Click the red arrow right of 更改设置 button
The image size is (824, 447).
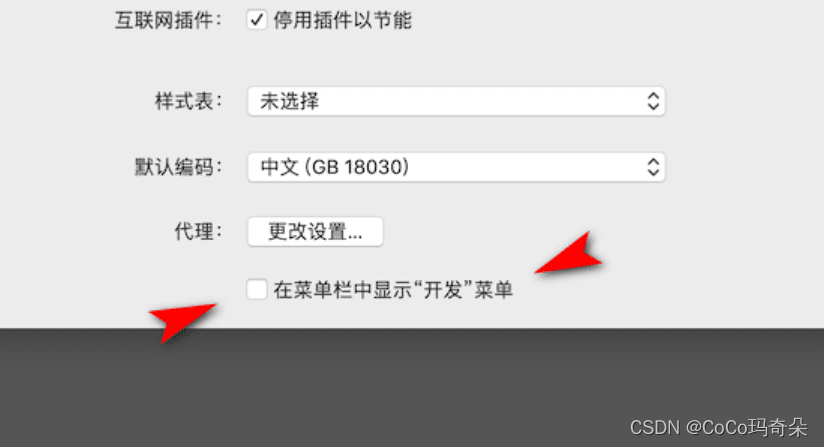tap(570, 256)
